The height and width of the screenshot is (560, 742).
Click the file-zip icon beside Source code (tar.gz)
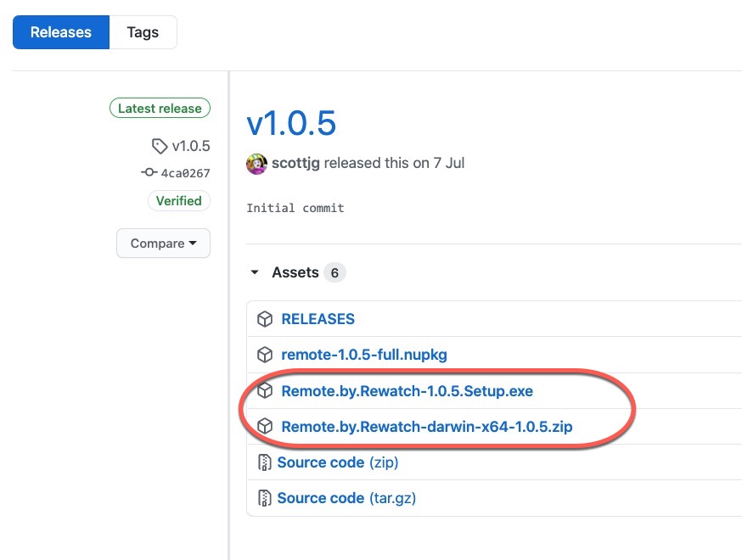[264, 498]
